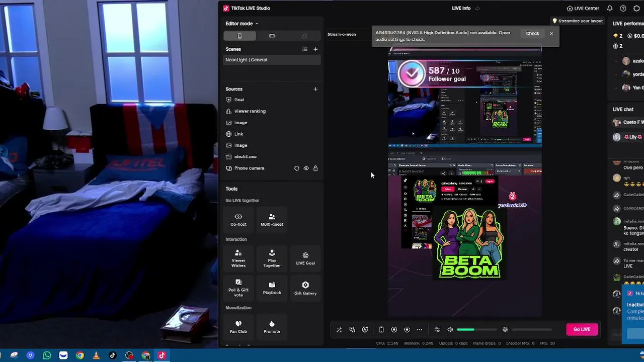The image size is (644, 362).
Task: Click the phone orientation icon in bottom toolbar
Action: pos(381,330)
